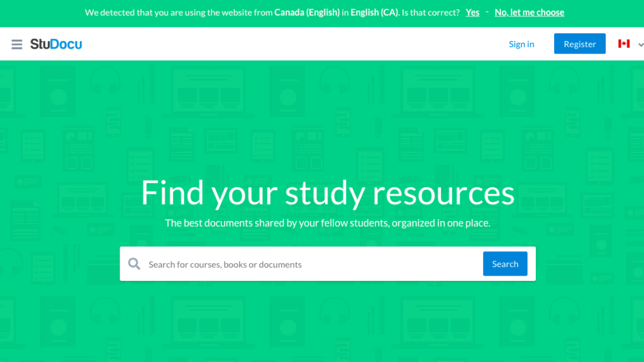Click the StuDocu logo
The width and height of the screenshot is (644, 362).
(x=56, y=44)
